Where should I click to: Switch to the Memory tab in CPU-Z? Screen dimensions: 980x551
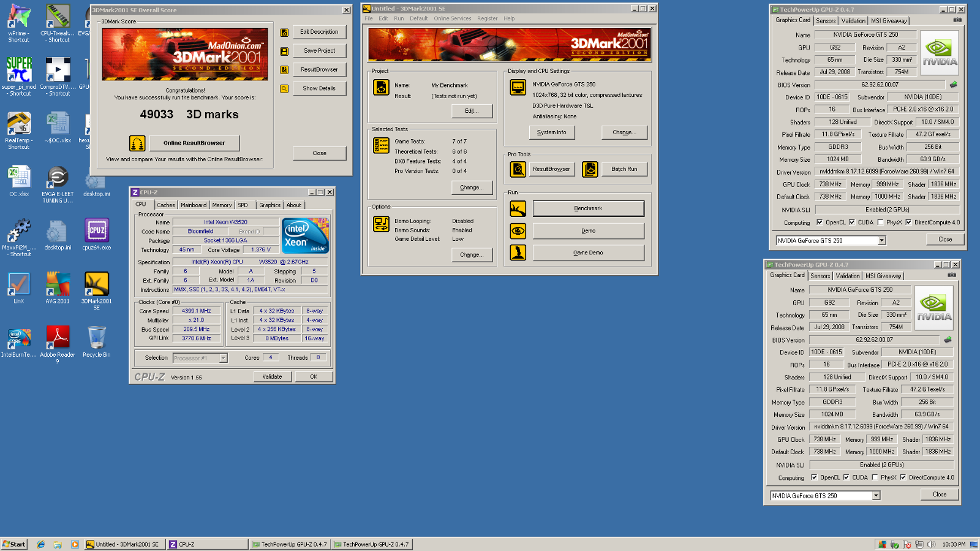222,205
